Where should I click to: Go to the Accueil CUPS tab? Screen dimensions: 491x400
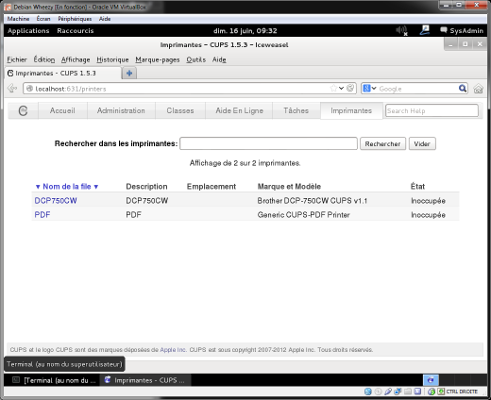pos(63,111)
